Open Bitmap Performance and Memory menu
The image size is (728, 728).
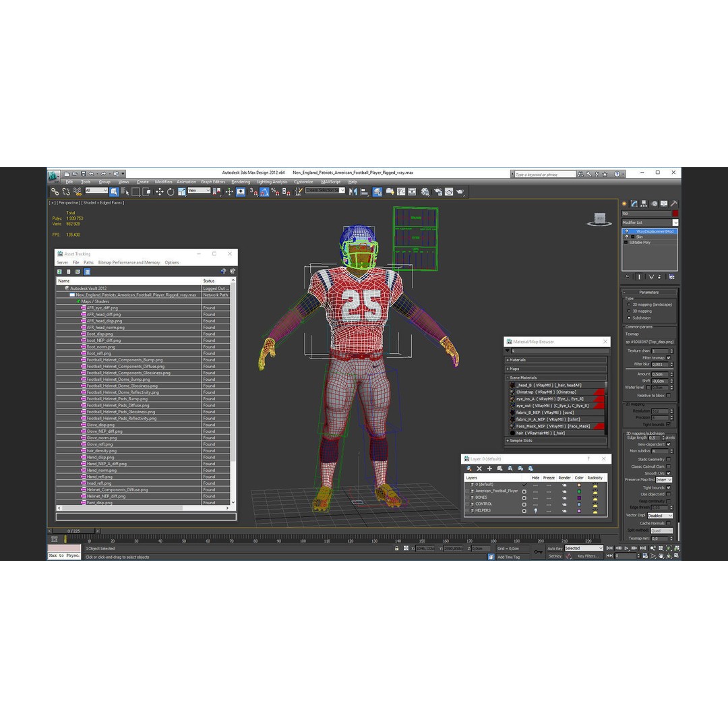coord(129,262)
